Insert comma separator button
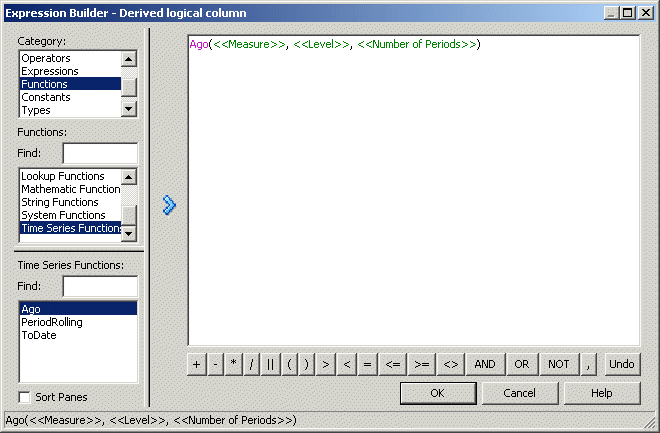This screenshot has height=433, width=660. click(588, 364)
